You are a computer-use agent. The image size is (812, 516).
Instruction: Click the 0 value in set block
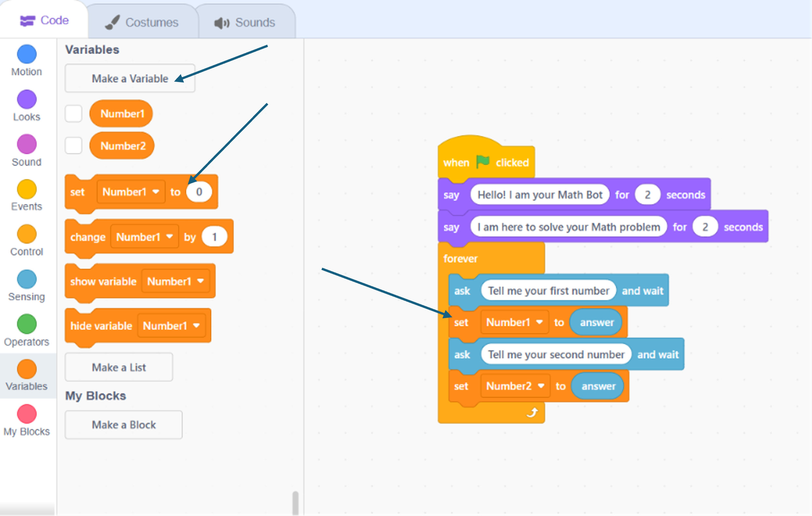[199, 191]
